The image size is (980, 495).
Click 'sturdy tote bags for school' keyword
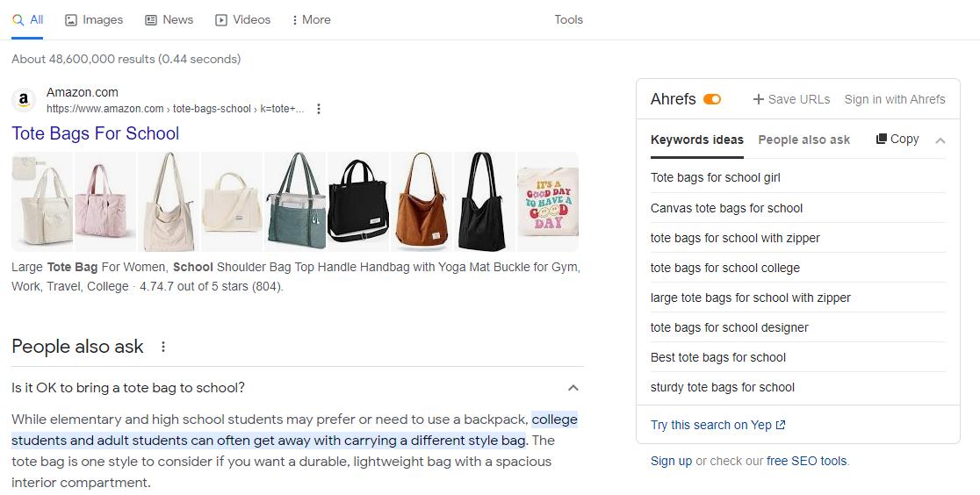(x=723, y=388)
